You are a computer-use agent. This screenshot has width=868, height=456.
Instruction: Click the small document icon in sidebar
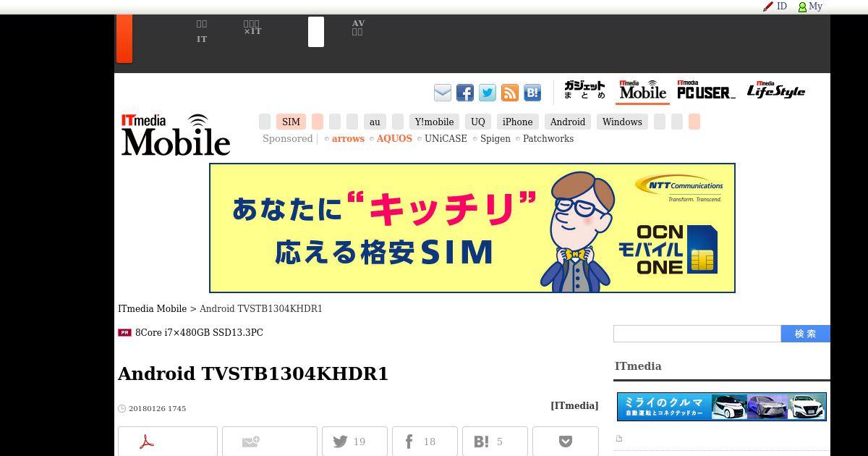click(619, 439)
